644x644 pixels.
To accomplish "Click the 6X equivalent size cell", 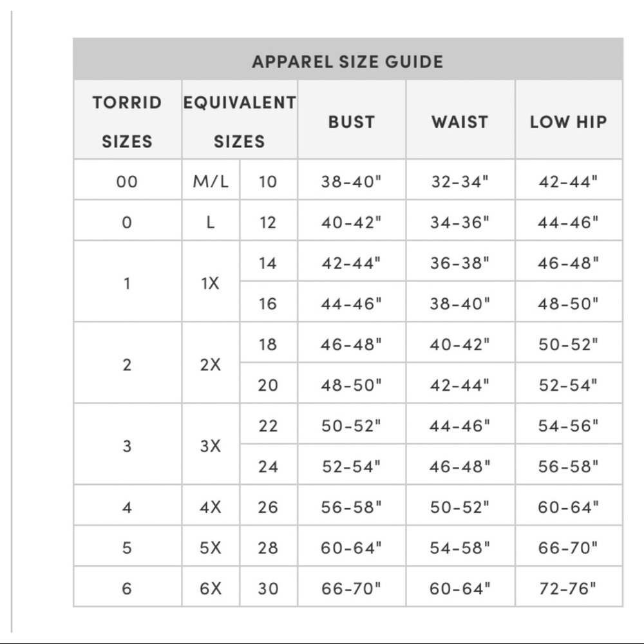I will (x=211, y=588).
